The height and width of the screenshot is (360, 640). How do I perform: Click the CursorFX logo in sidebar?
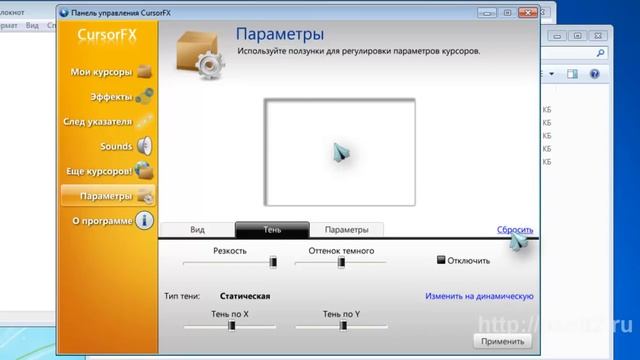pos(107,36)
